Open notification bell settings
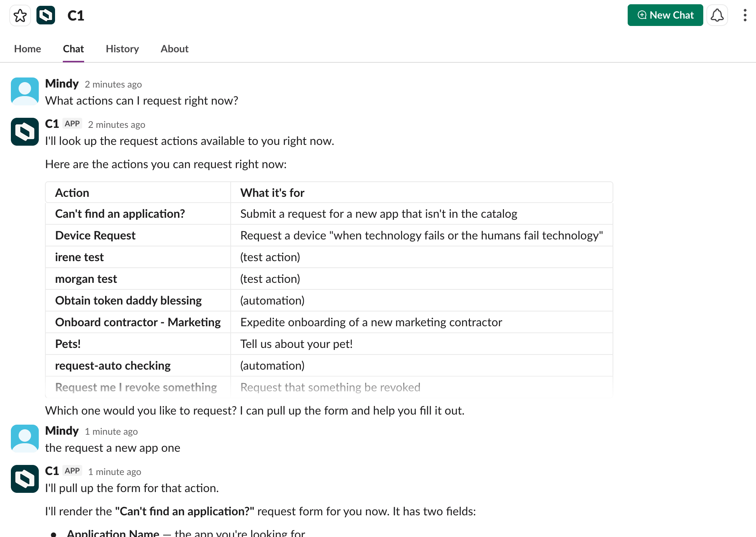This screenshot has height=537, width=756. pos(717,15)
